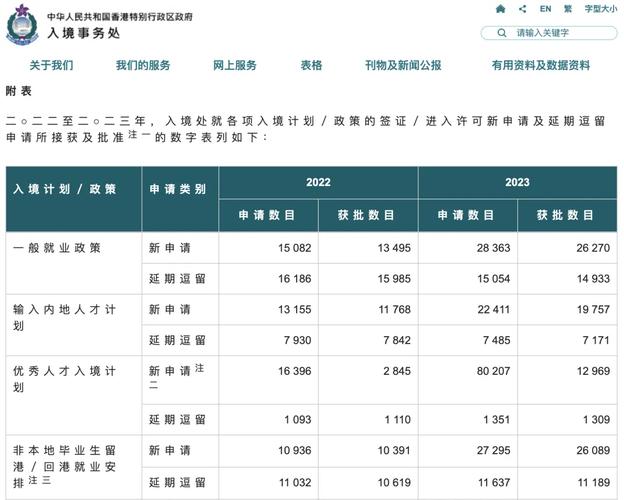Click the 优秀人才入境计划 row label
Image resolution: width=624 pixels, height=500 pixels.
click(x=64, y=379)
